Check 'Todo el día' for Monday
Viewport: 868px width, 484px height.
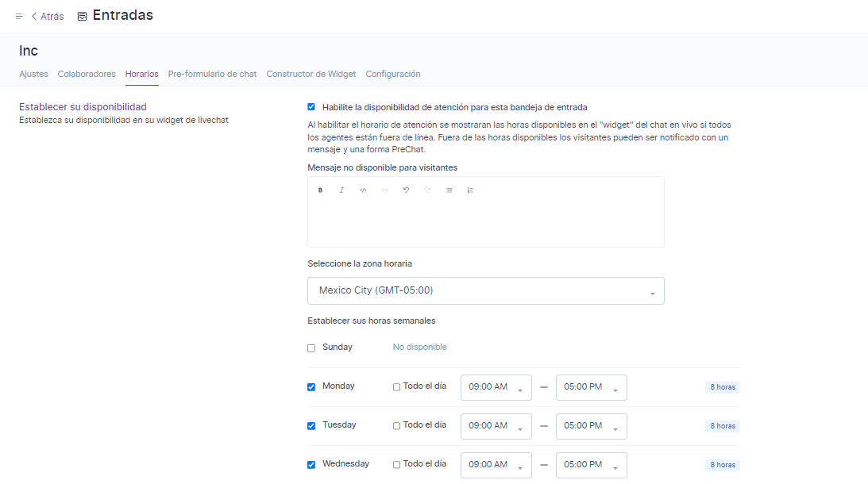397,387
